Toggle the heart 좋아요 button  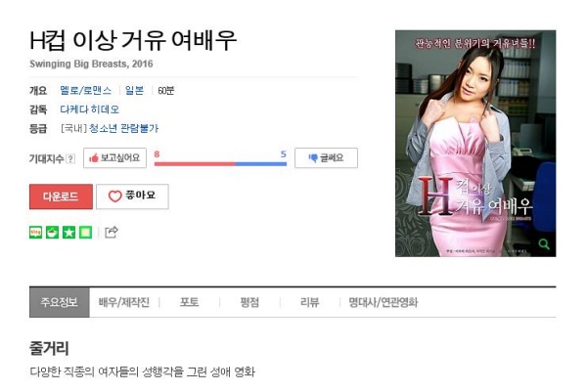[132, 196]
